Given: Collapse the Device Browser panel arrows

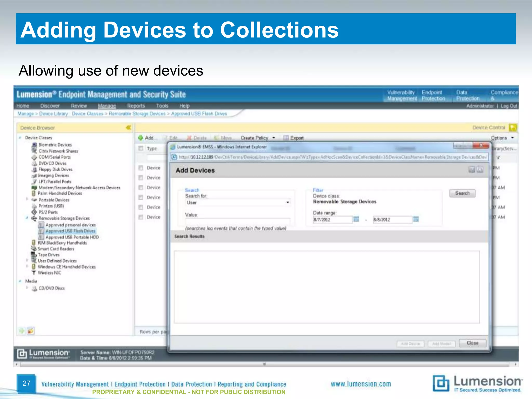Looking at the screenshot, I should 128,128.
